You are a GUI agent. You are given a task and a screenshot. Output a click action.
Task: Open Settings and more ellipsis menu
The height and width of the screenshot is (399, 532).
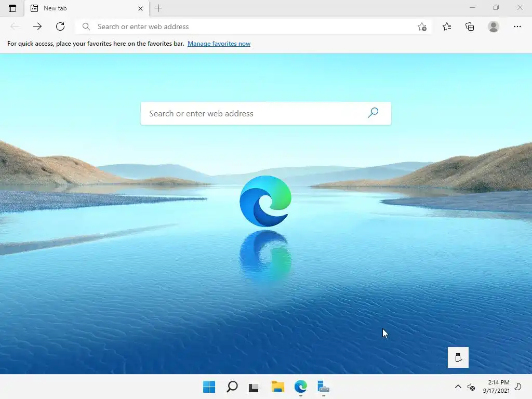[x=517, y=26]
